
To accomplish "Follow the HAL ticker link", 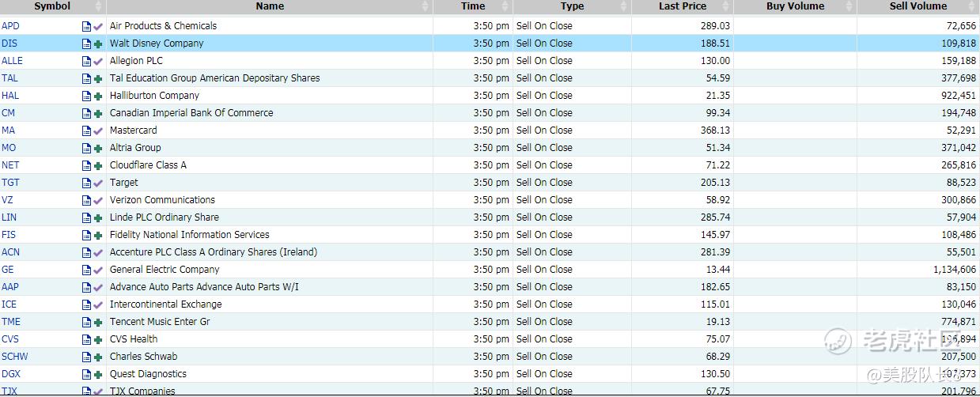I will point(10,96).
